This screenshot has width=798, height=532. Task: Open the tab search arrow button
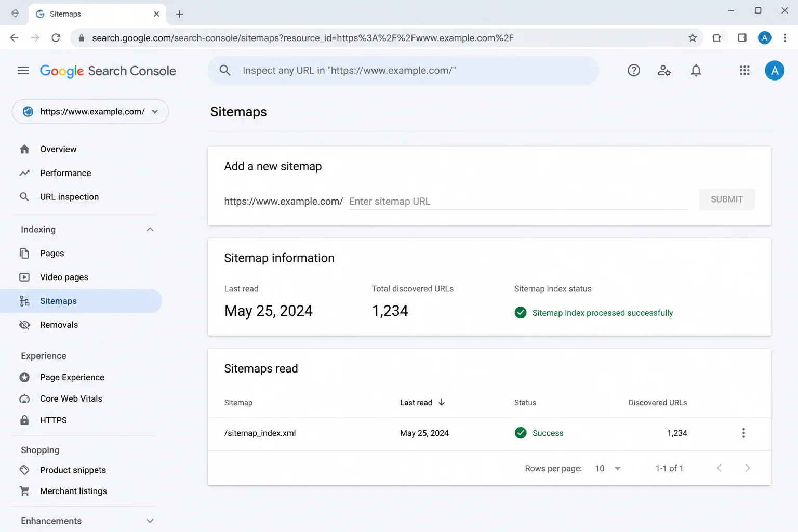pos(15,14)
